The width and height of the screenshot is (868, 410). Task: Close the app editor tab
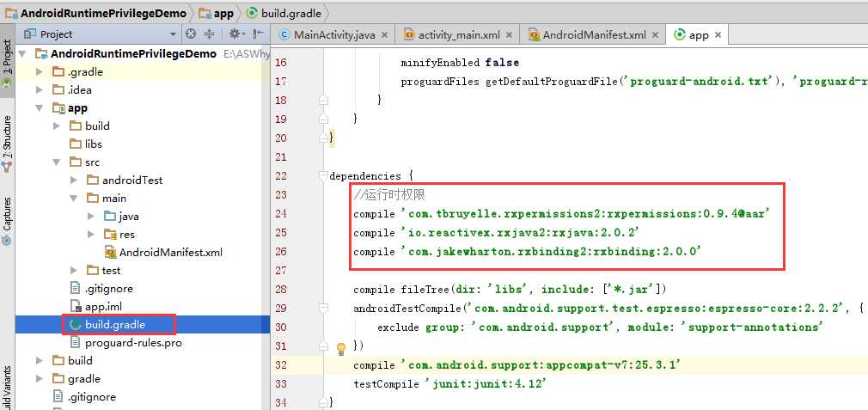(718, 35)
